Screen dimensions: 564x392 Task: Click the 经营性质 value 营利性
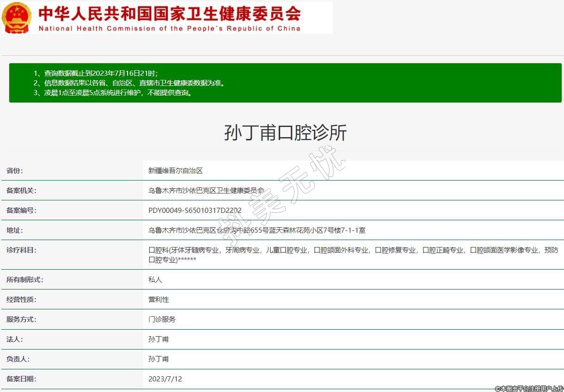[159, 300]
